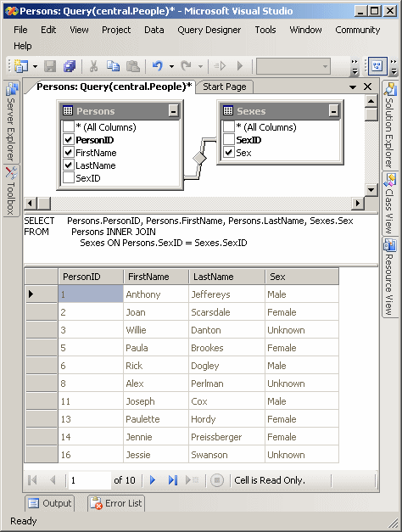Check SexID in Persons table
This screenshot has height=532, width=402.
[69, 178]
